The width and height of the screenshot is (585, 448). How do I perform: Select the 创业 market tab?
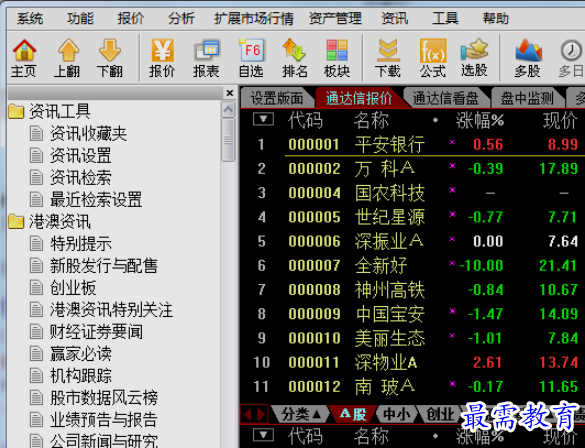click(x=440, y=414)
